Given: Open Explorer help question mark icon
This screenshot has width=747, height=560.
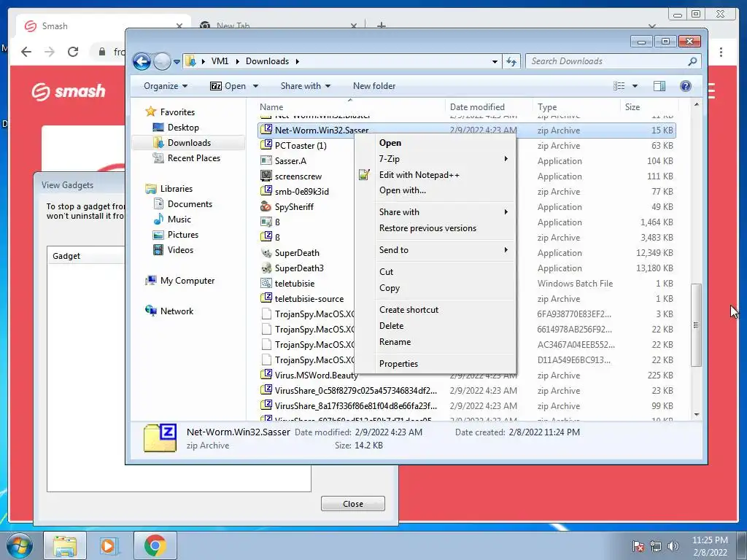Looking at the screenshot, I should (x=686, y=86).
